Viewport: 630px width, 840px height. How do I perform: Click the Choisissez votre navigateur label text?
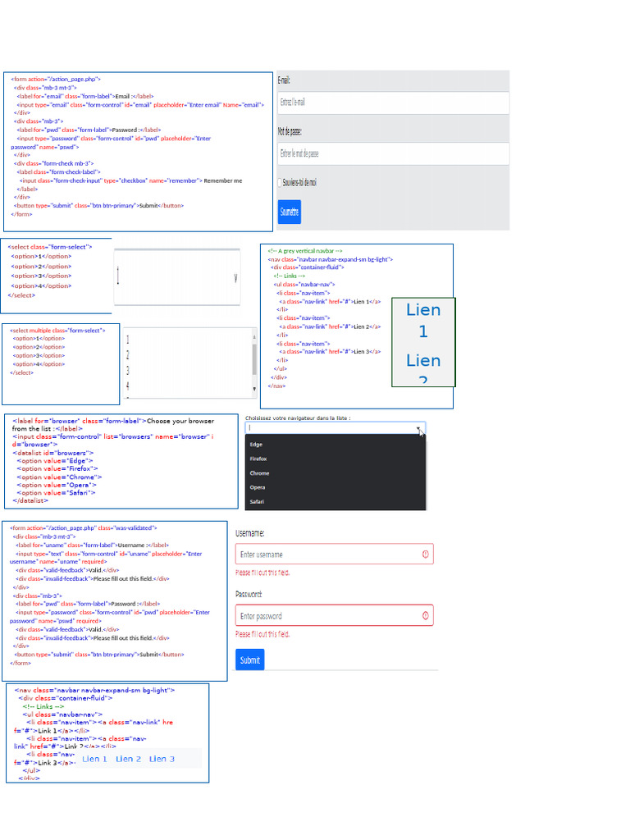point(298,418)
